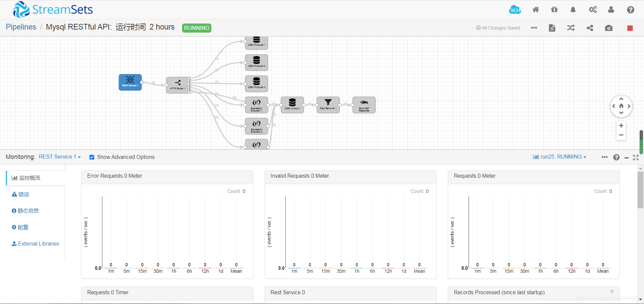Open the 配置 tab
This screenshot has width=644, height=304.
[20, 227]
